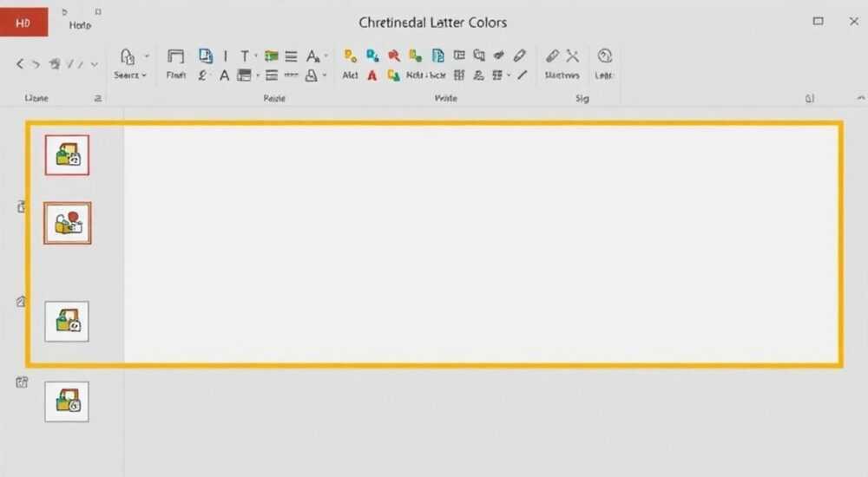The width and height of the screenshot is (868, 477).
Task: Click the blue page icon in the second Peide group
Action: coord(437,56)
